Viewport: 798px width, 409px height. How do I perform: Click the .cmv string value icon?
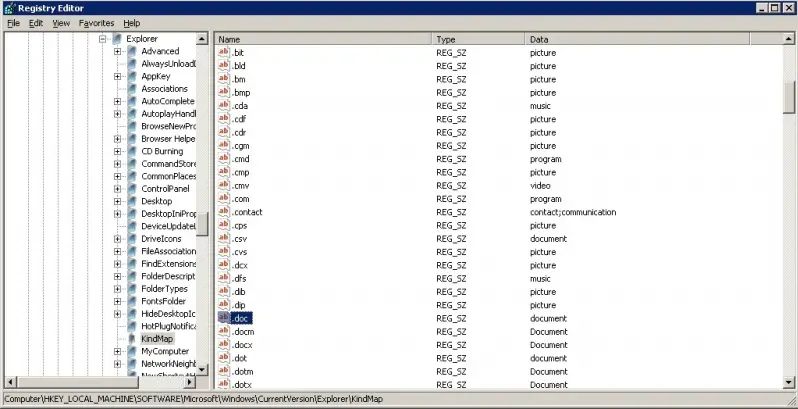(223, 185)
